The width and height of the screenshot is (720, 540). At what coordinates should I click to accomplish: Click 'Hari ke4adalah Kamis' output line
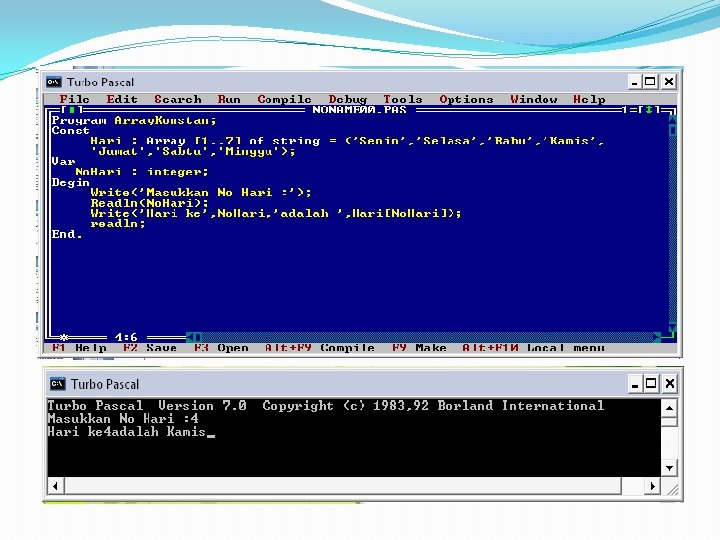[x=126, y=432]
